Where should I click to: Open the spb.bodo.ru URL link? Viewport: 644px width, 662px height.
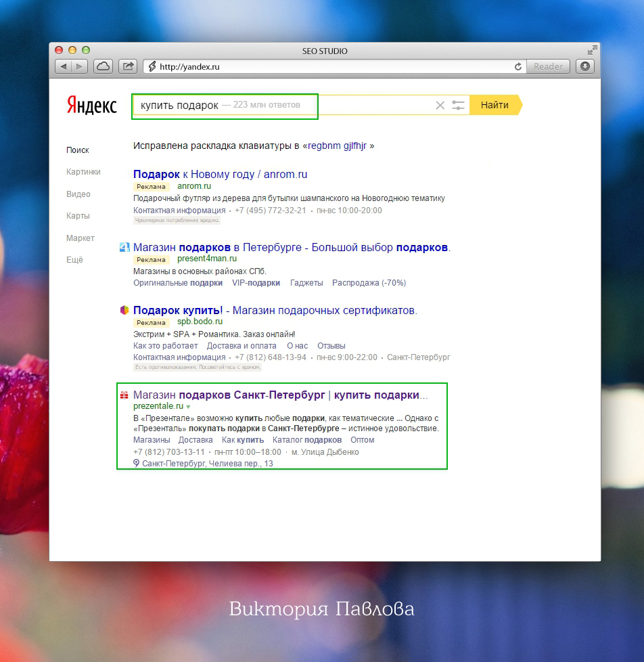(200, 322)
